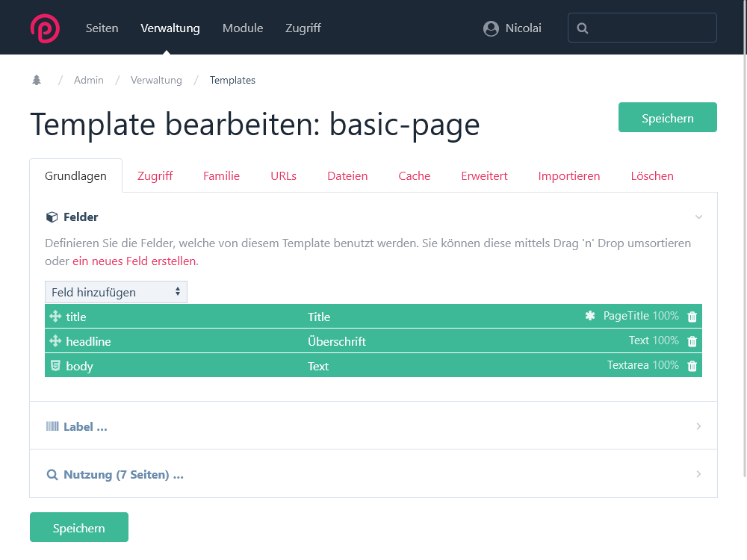Click the page vertical scrollbar
The image size is (747, 560).
click(744, 238)
